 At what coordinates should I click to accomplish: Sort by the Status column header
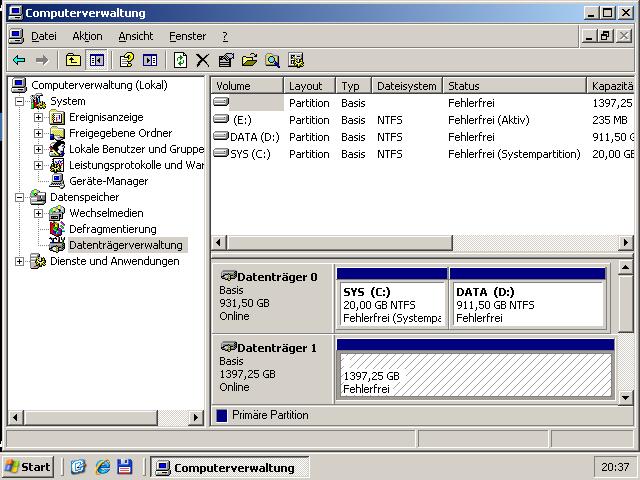tap(515, 86)
